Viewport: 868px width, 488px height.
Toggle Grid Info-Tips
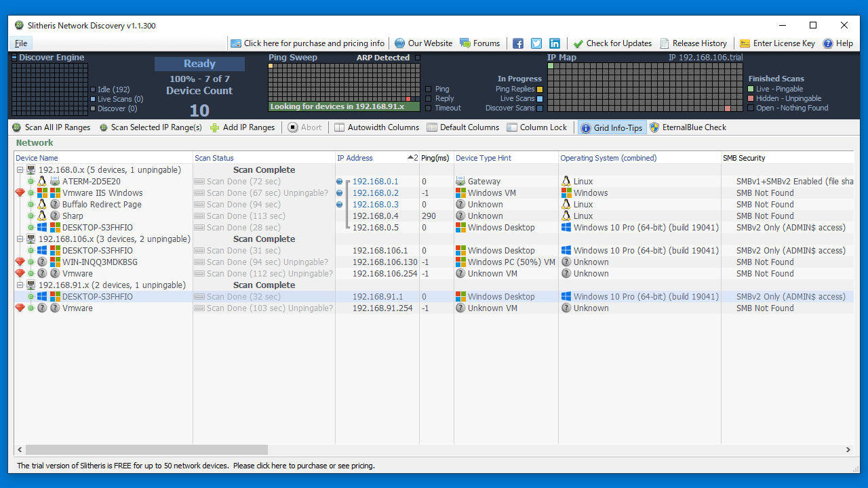(x=611, y=127)
